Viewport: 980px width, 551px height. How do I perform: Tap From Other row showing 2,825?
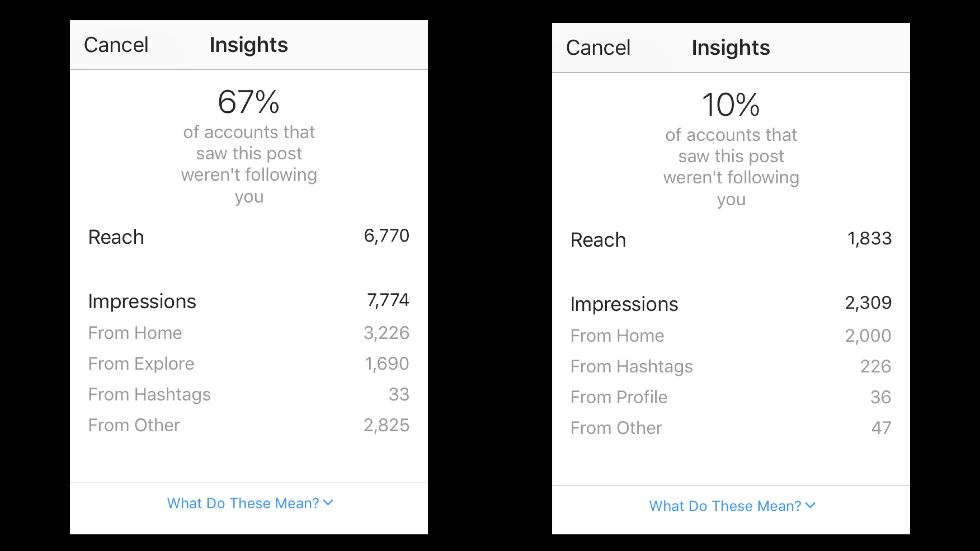pos(249,425)
